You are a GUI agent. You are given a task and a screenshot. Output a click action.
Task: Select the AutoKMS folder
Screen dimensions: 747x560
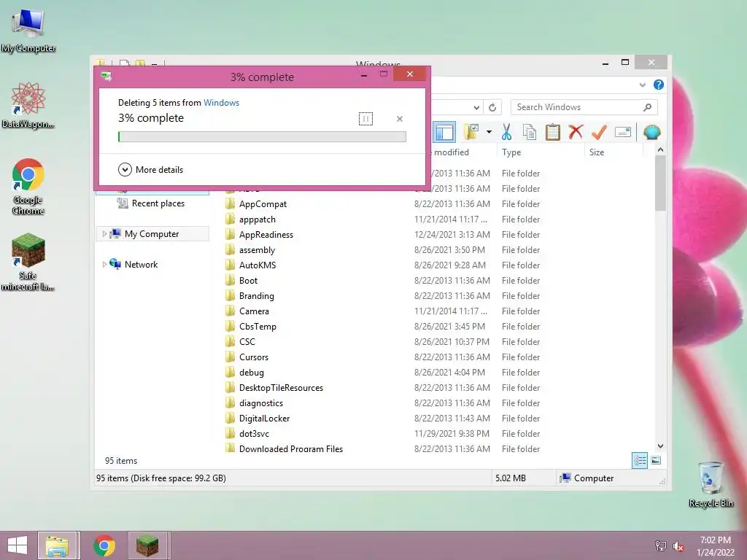click(258, 265)
